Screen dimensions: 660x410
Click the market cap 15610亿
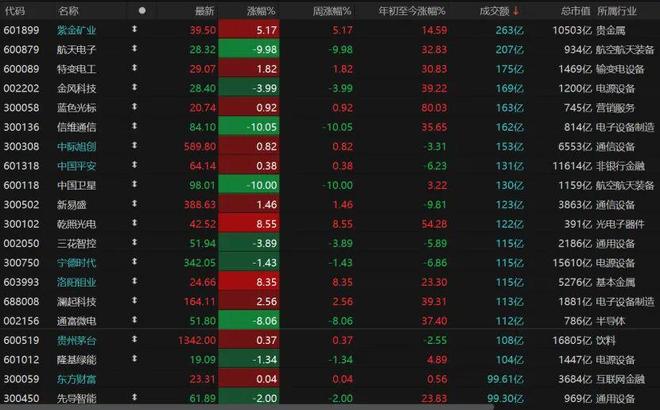(x=572, y=263)
